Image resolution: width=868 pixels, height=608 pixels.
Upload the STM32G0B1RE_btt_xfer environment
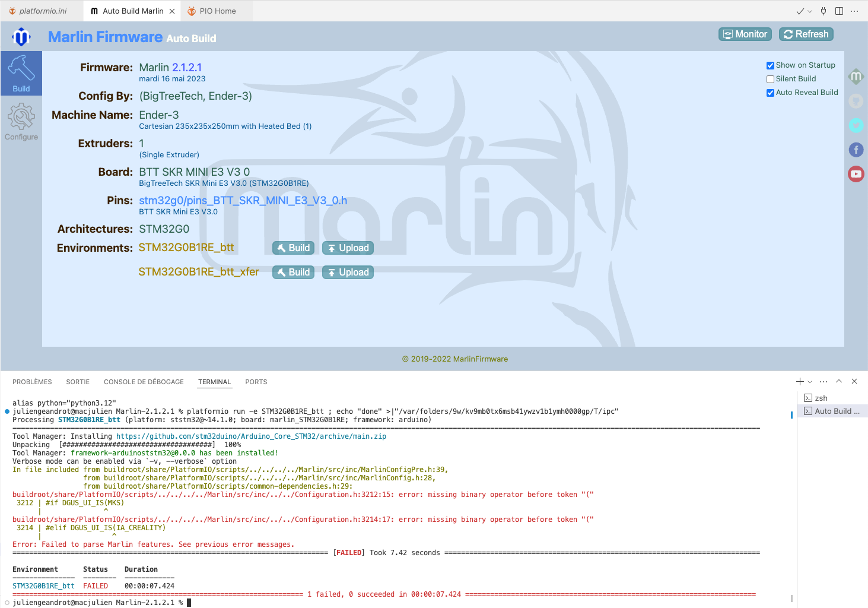tap(348, 273)
